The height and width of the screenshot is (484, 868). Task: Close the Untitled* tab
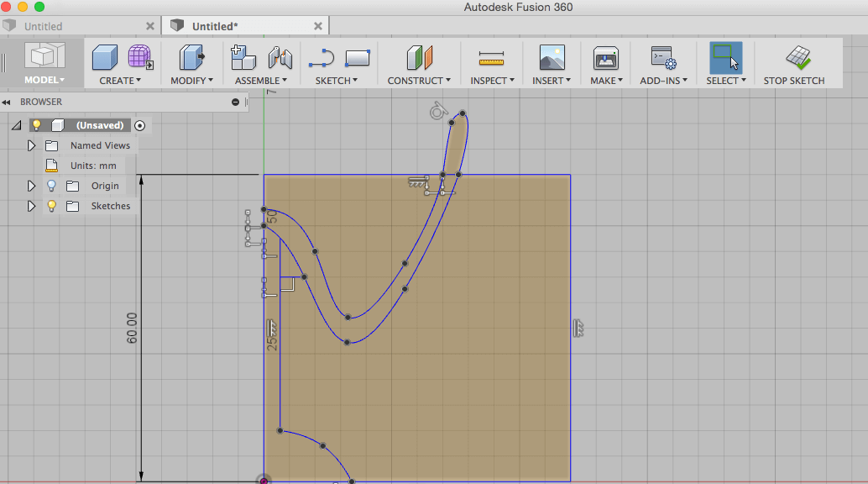[x=318, y=26]
